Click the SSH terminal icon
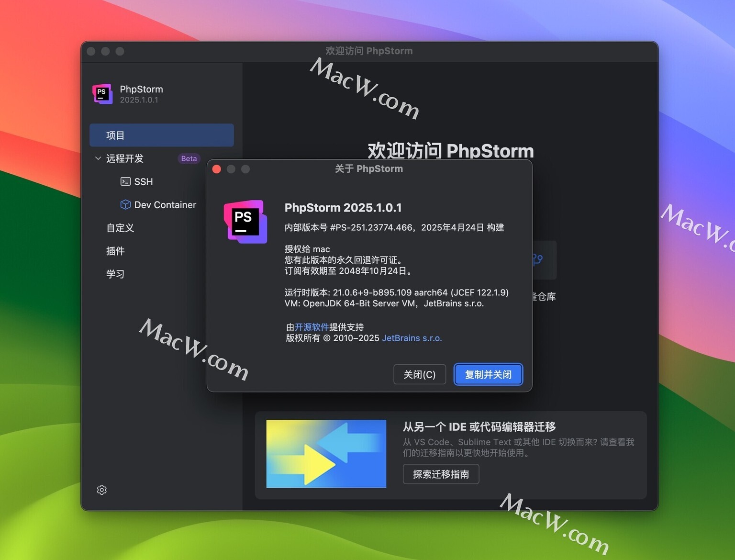 [x=125, y=181]
